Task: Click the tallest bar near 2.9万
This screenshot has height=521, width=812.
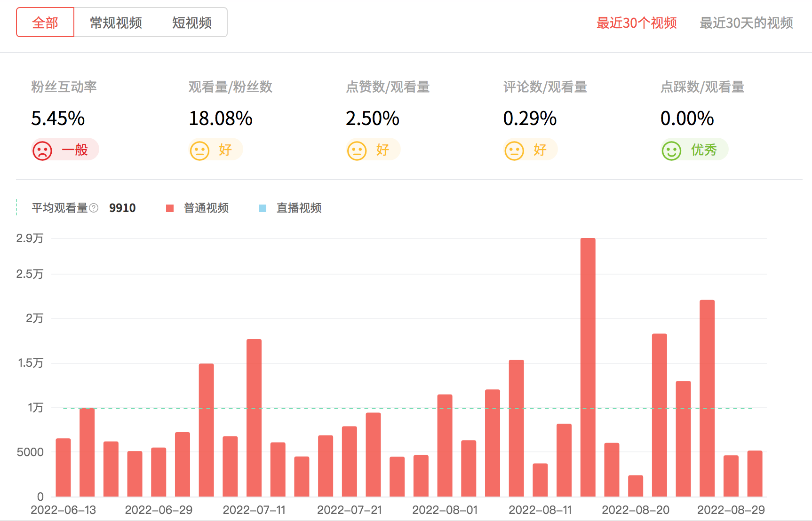Action: (x=588, y=367)
